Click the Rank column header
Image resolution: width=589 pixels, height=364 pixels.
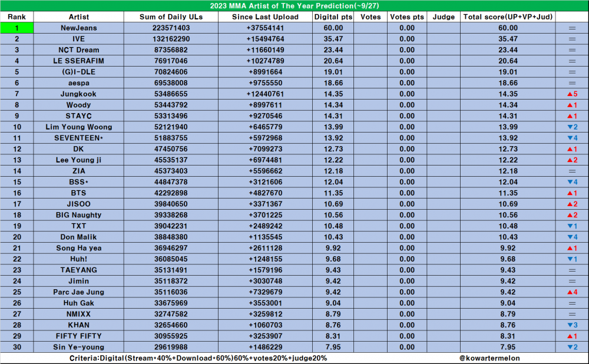17,17
